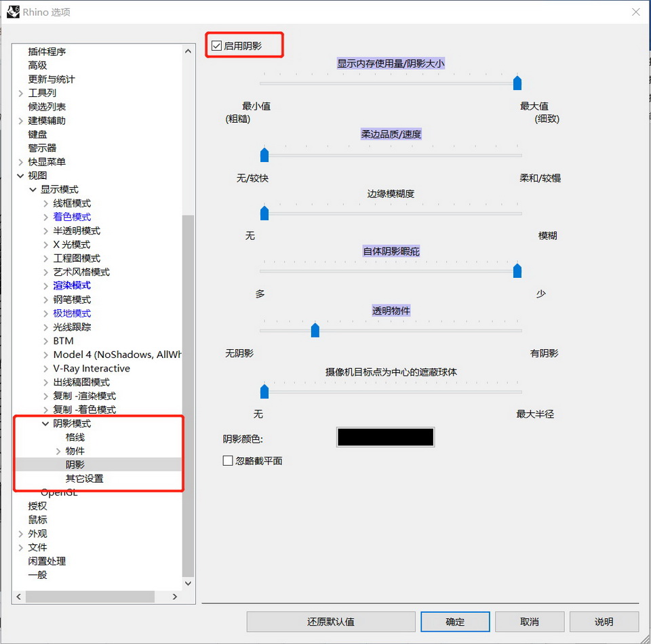This screenshot has height=644, width=651.
Task: Collapse the 阴影模式 tree node
Action: click(45, 424)
